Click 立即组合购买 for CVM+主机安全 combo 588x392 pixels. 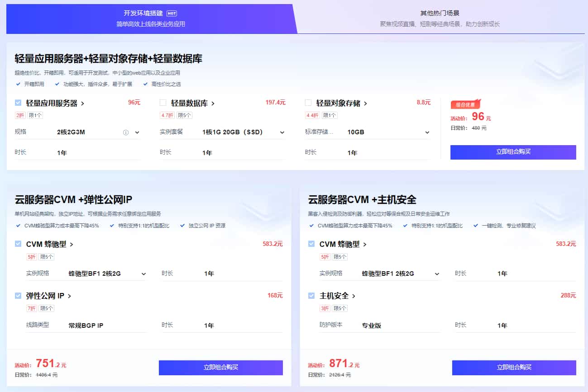pos(513,368)
